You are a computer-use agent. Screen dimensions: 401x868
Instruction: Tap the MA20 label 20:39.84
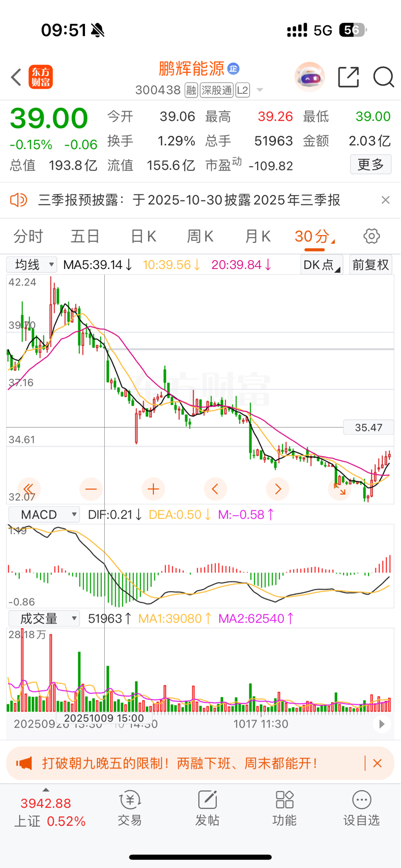[x=241, y=265]
